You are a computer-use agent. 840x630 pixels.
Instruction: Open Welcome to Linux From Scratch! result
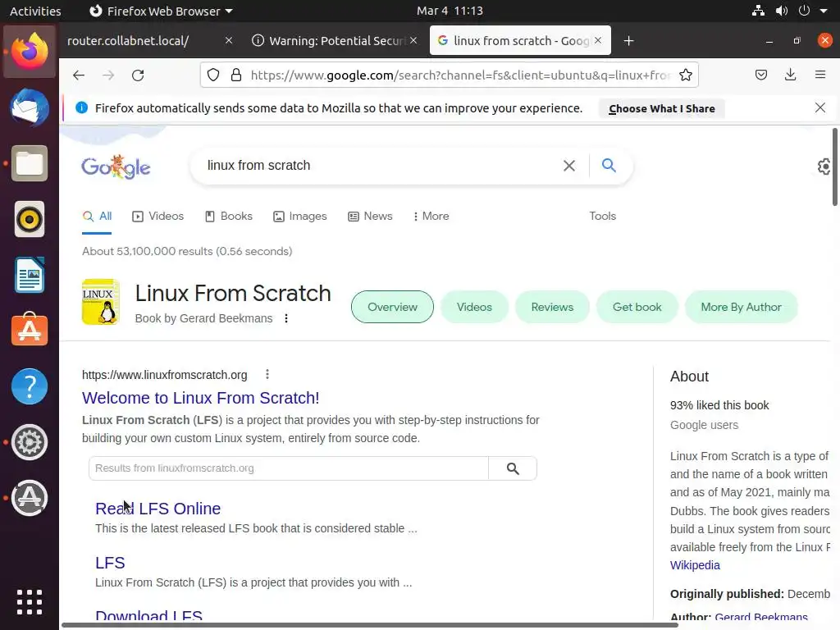(x=200, y=398)
